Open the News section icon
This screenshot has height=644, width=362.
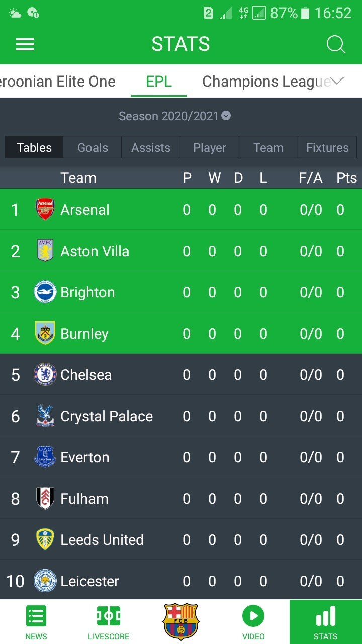pos(36,617)
